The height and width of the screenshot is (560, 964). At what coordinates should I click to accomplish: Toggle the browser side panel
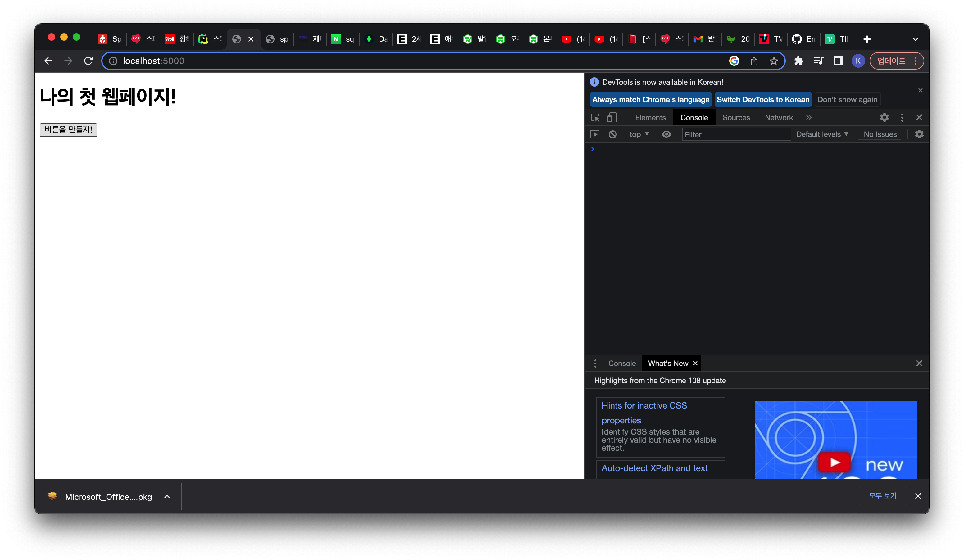838,61
